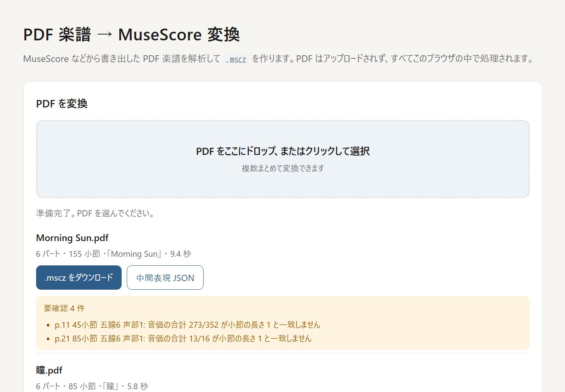
Task: Click the 複数まとめて変換できます hint text
Action: [283, 168]
